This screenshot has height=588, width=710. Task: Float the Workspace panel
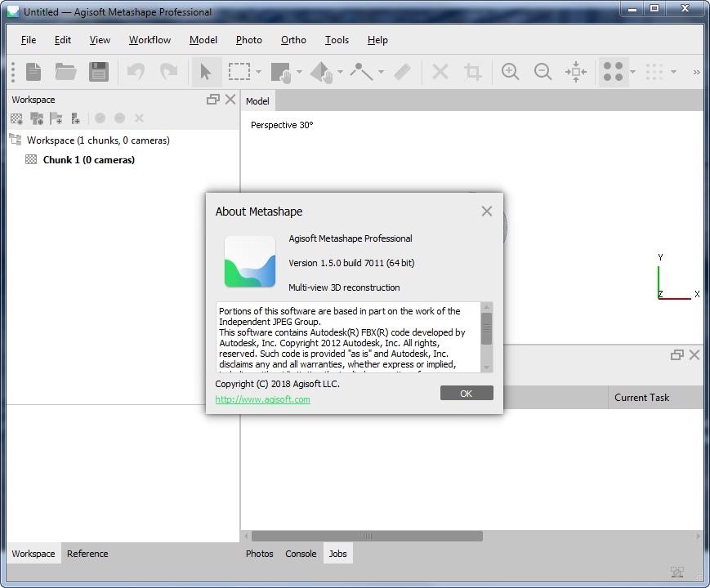[x=212, y=100]
